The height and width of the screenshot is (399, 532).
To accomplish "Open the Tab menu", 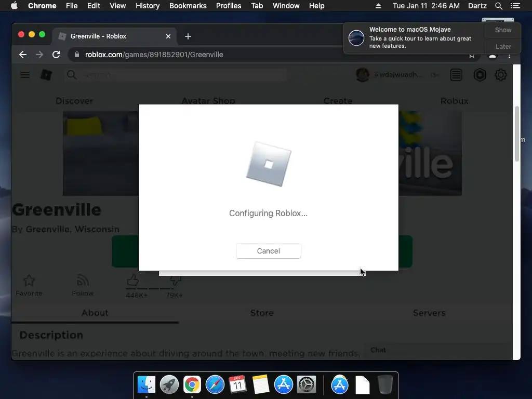I will coord(257,6).
